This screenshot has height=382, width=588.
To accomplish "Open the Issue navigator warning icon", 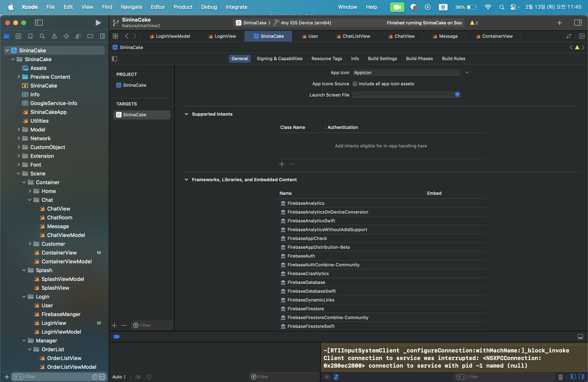I will point(54,36).
